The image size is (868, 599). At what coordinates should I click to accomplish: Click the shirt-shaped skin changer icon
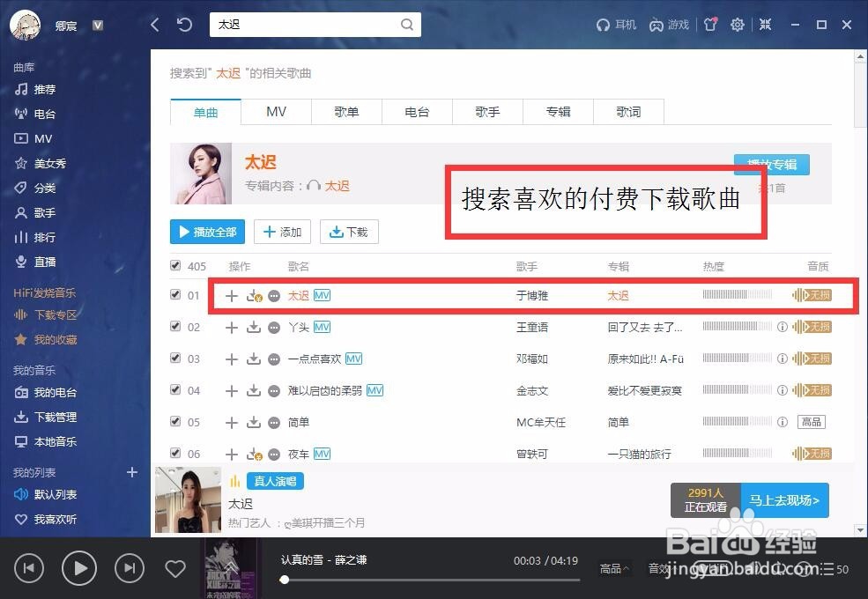[x=710, y=25]
